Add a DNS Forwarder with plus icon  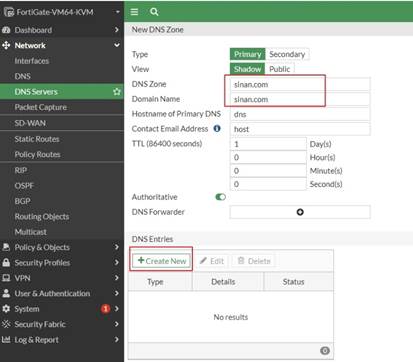300,212
